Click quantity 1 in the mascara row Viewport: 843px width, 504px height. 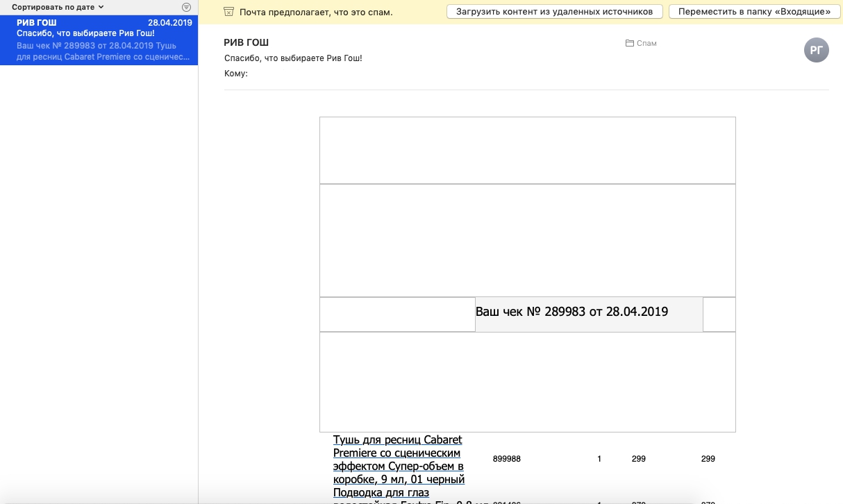pos(599,459)
